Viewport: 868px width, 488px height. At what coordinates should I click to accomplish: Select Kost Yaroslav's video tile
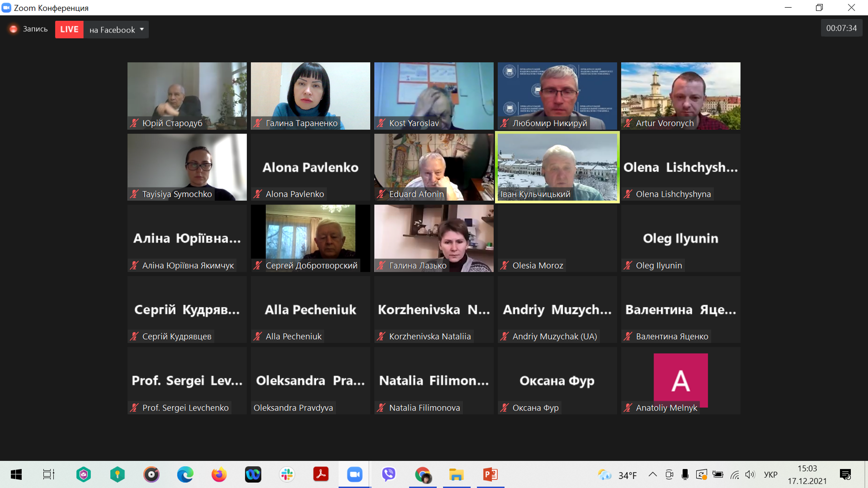click(x=434, y=96)
